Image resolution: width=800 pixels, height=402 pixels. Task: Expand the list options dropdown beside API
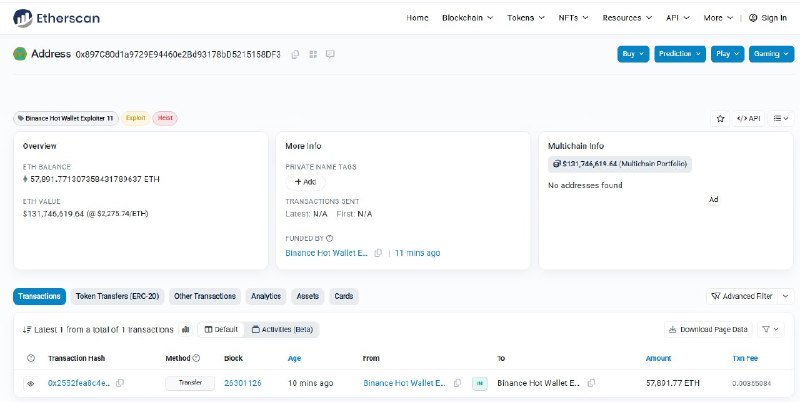click(781, 118)
